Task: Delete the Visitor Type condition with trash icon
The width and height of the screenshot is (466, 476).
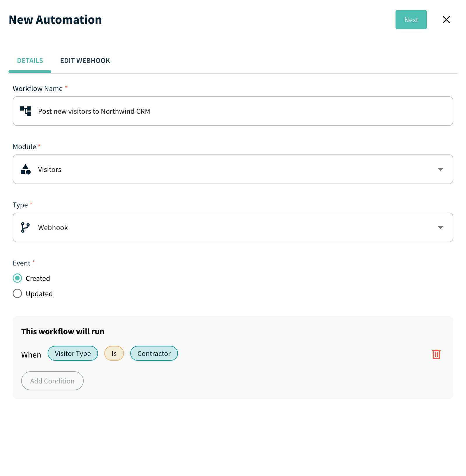Action: (436, 354)
